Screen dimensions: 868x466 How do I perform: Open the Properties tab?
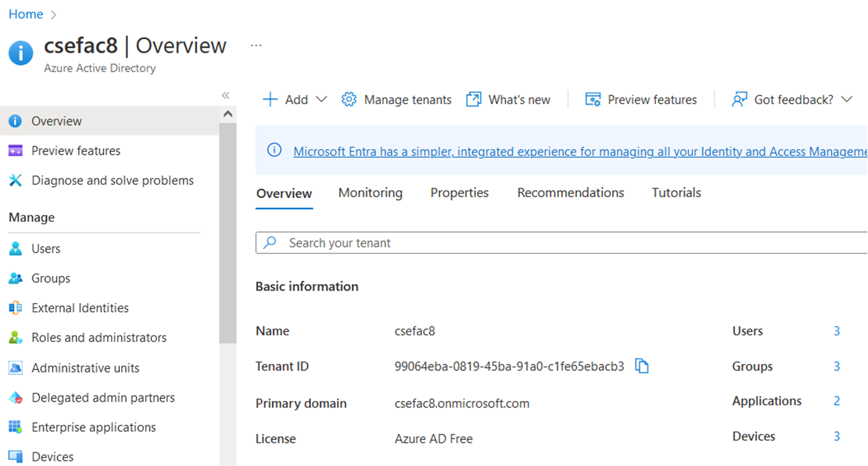point(459,192)
